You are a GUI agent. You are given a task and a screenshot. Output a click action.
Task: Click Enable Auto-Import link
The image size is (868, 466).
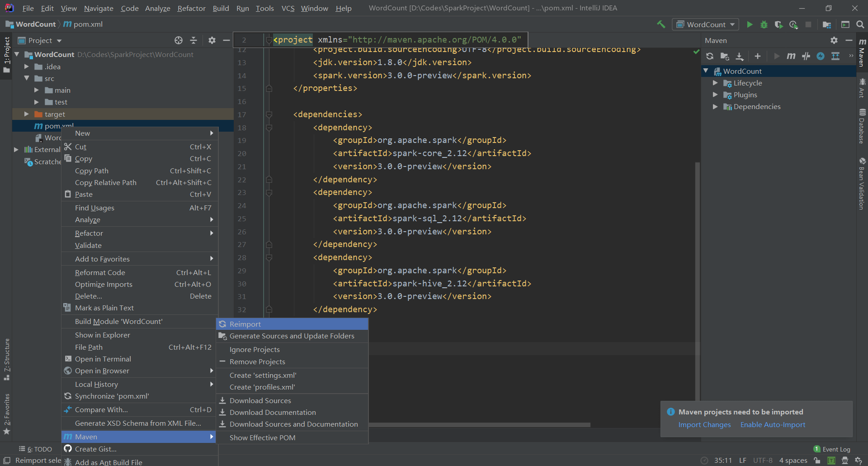[773, 424]
